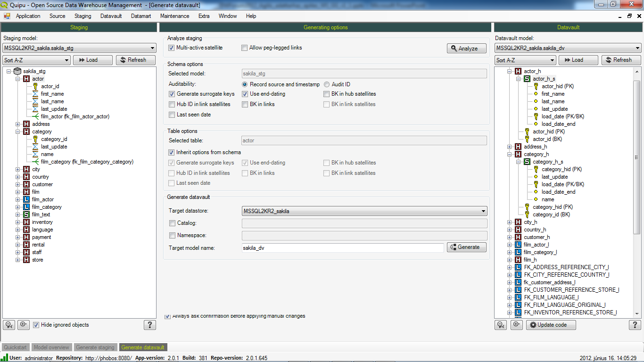This screenshot has width=644, height=362.
Task: Click the key icon next to actor_id
Action: tap(35, 86)
